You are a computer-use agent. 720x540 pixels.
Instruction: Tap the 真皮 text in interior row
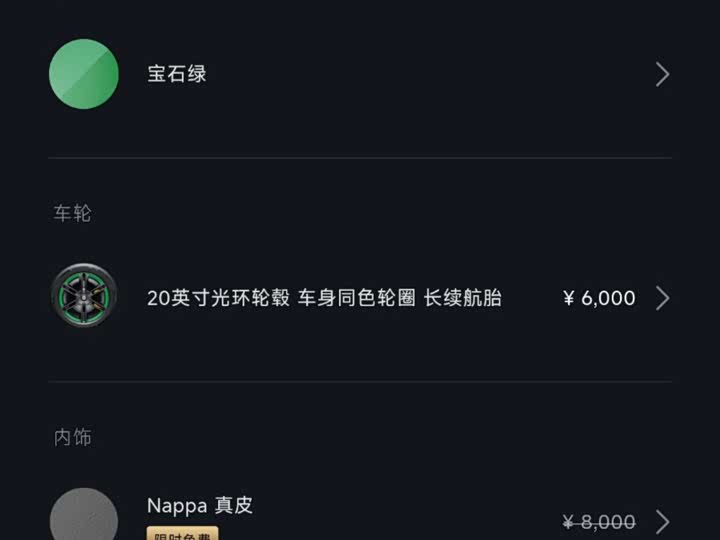click(x=234, y=505)
